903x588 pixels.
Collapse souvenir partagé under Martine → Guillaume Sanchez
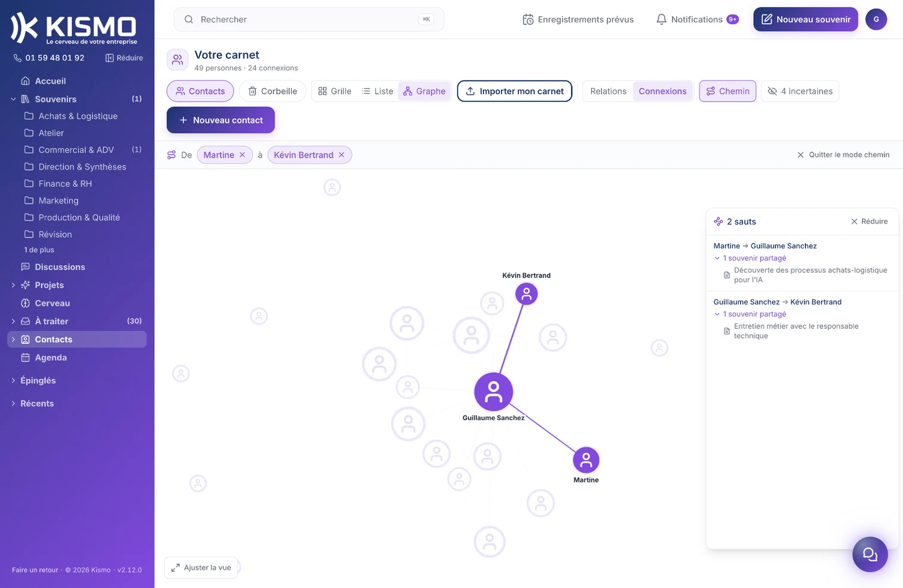[x=750, y=258]
